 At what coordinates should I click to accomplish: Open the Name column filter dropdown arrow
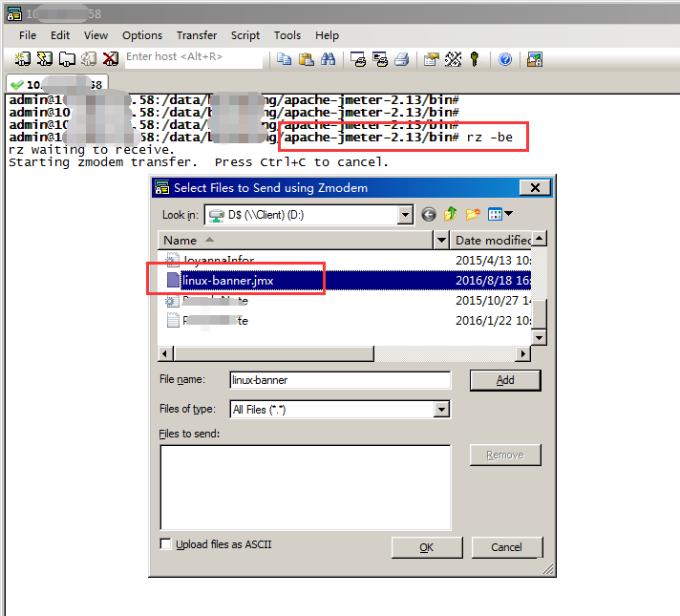pyautogui.click(x=441, y=240)
